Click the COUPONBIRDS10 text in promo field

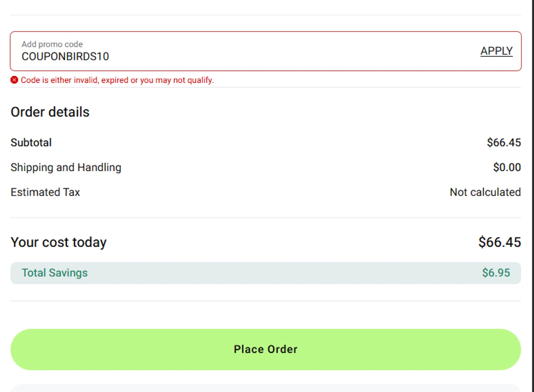(65, 57)
